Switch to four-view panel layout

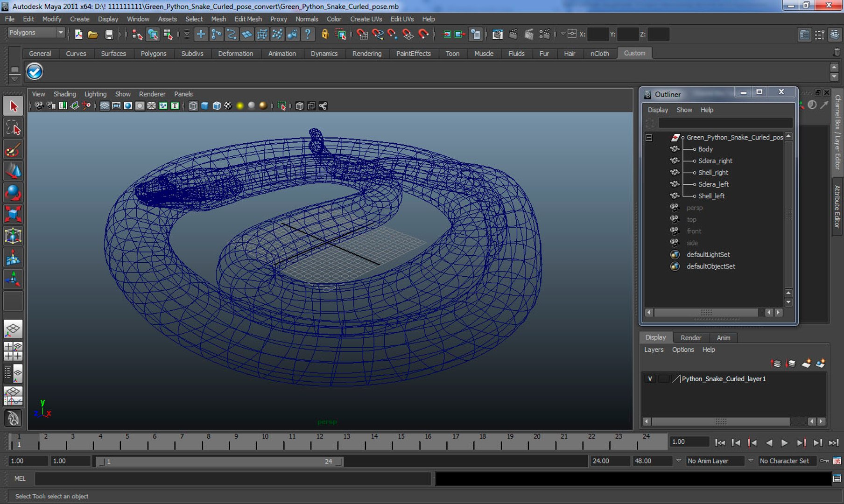pyautogui.click(x=13, y=351)
